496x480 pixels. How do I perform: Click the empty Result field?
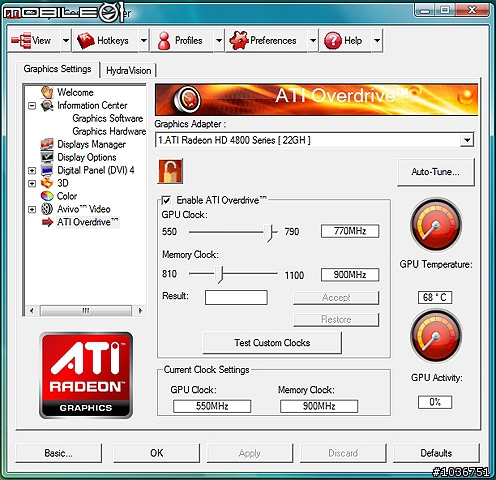pyautogui.click(x=236, y=297)
